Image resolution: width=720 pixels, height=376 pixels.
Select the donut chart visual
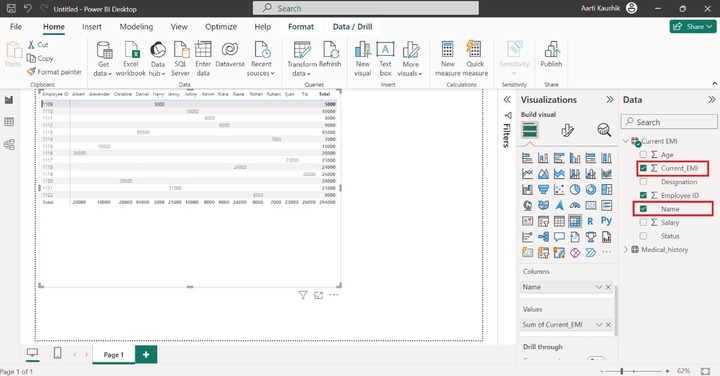591,190
